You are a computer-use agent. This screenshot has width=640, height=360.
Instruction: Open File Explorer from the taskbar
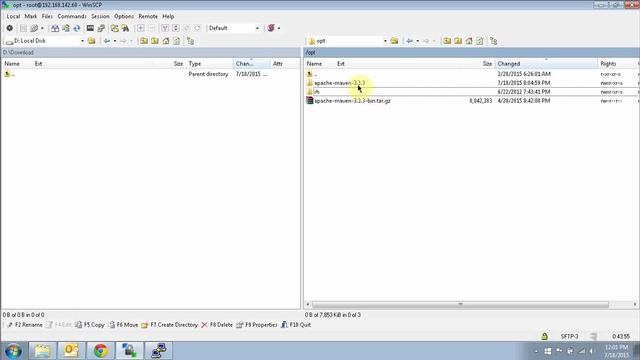coord(42,351)
